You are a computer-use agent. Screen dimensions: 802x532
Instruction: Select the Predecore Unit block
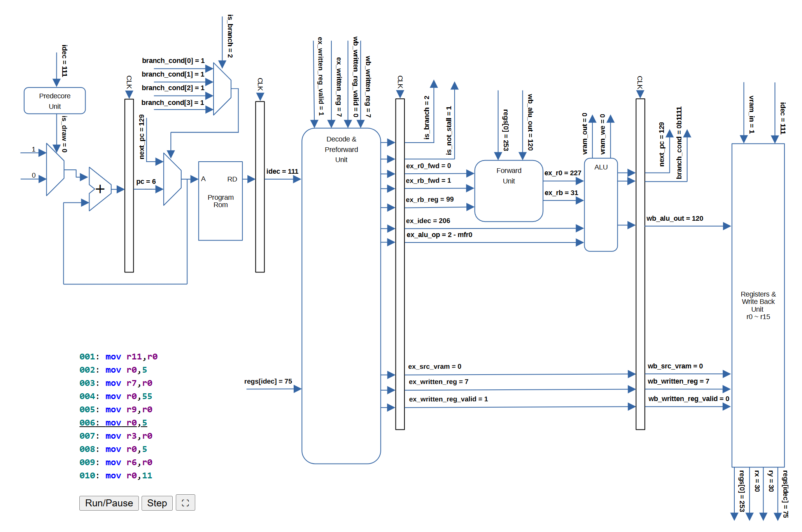coord(55,101)
